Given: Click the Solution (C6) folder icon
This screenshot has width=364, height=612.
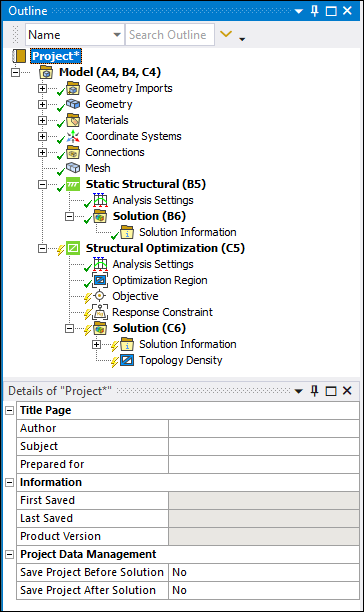Looking at the screenshot, I should click(x=100, y=328).
